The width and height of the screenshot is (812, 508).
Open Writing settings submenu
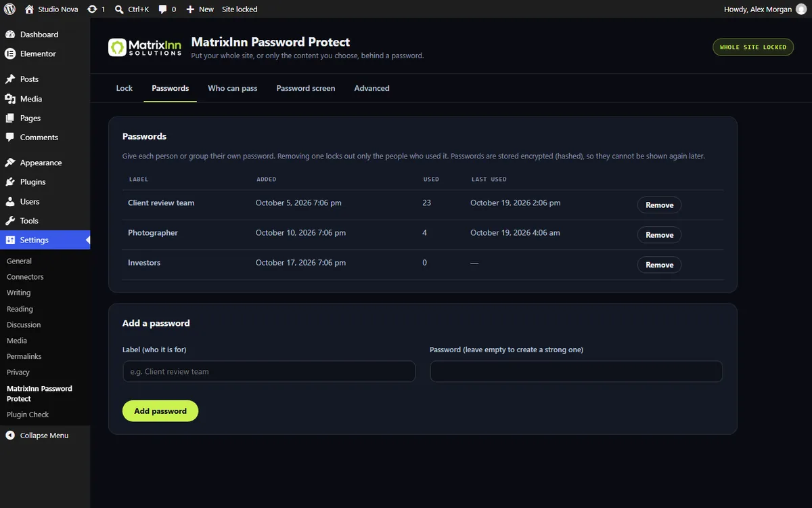point(19,293)
